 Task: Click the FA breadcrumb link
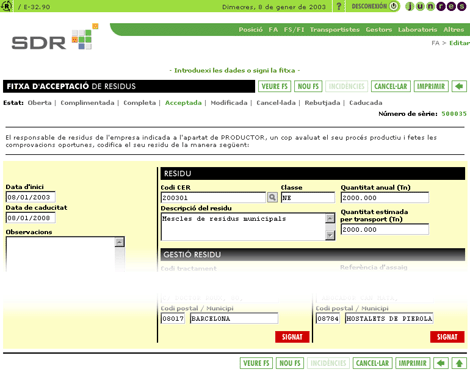(435, 43)
